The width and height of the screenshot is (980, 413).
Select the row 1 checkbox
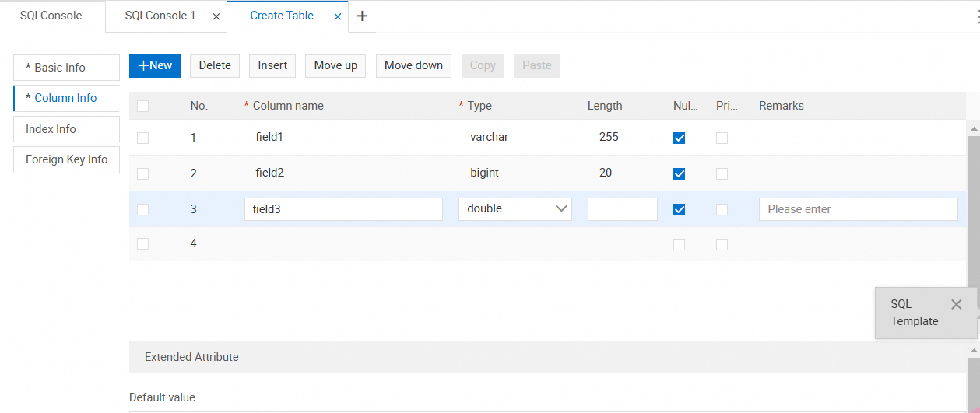pyautogui.click(x=142, y=138)
